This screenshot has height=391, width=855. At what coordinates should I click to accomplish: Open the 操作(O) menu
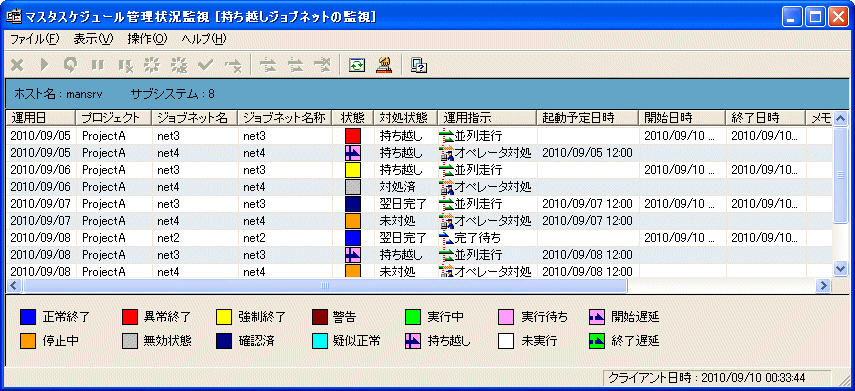pos(147,39)
